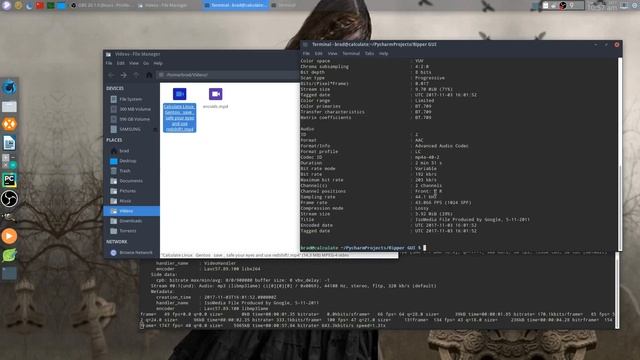Image resolution: width=640 pixels, height=360 pixels.
Task: Open the calculator dock icon
Action: pos(9,161)
